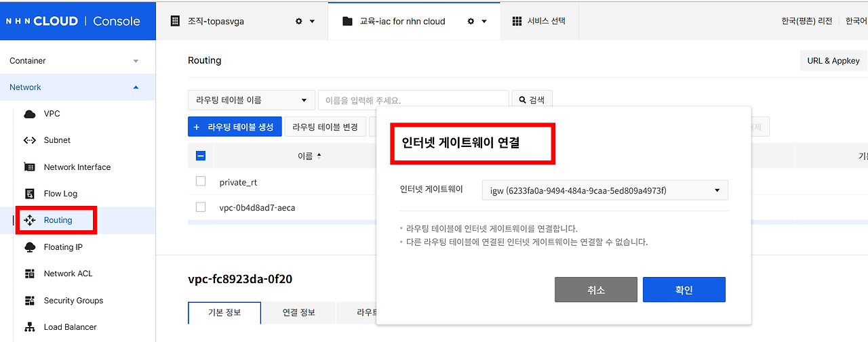The height and width of the screenshot is (342, 868).
Task: Switch to the 연결 정보 tab
Action: point(299,313)
